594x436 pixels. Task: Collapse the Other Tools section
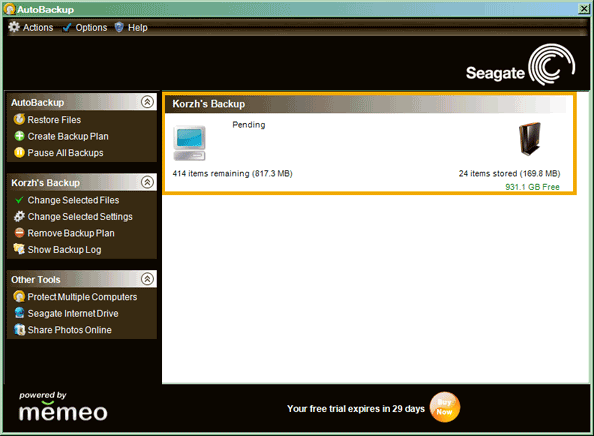click(x=147, y=279)
